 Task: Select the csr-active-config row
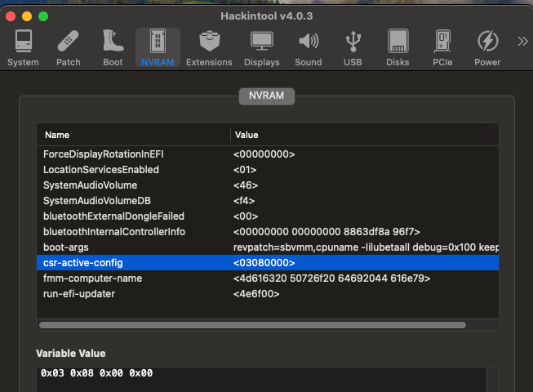(268, 263)
